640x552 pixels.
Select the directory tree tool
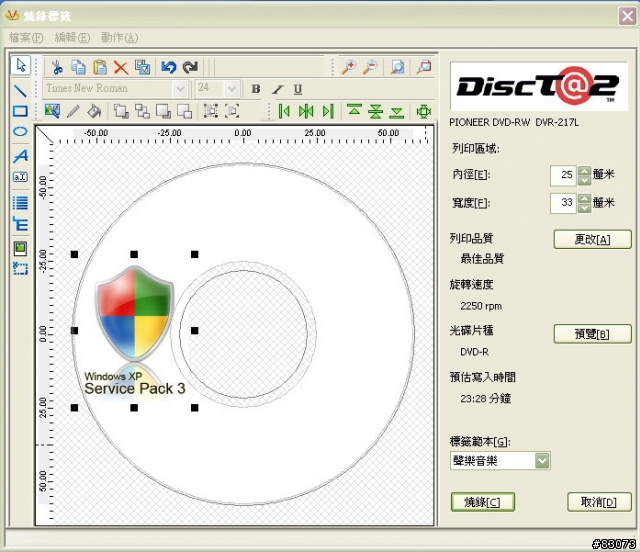coord(20,224)
